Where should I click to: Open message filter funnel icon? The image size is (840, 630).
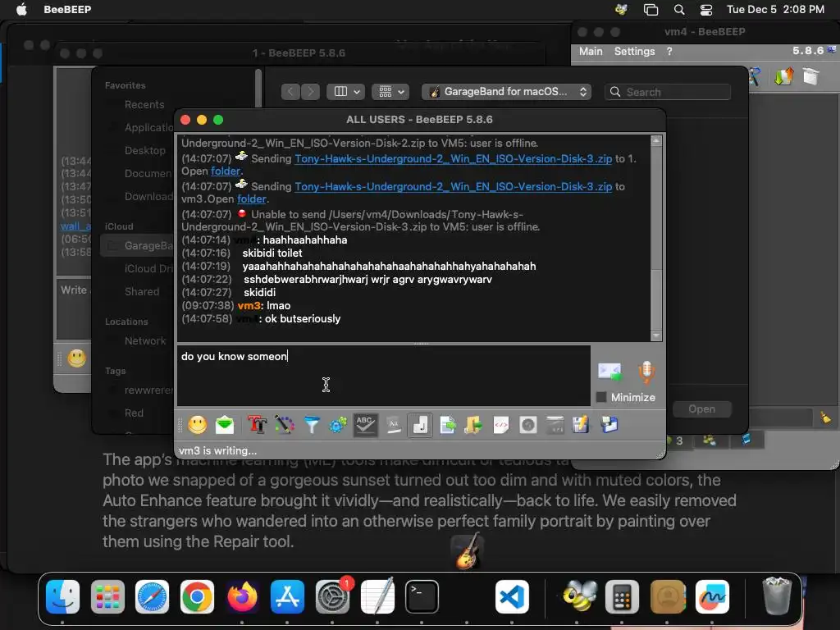coord(311,425)
